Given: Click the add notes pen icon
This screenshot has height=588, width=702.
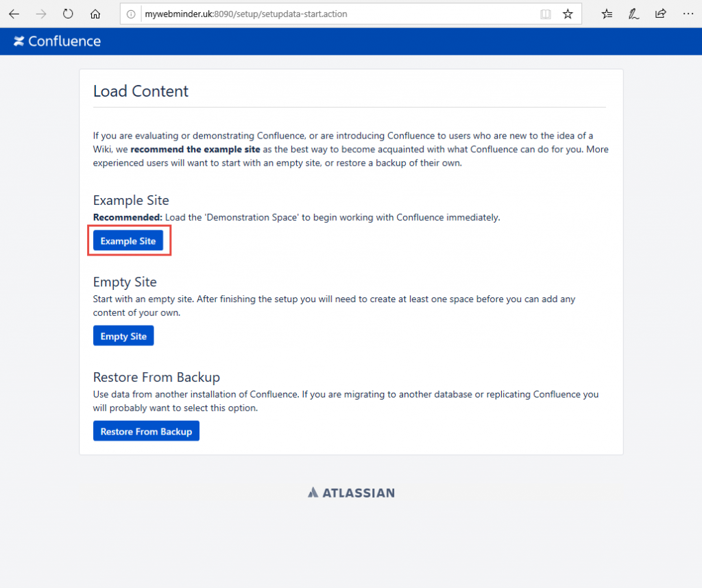Looking at the screenshot, I should coord(633,14).
